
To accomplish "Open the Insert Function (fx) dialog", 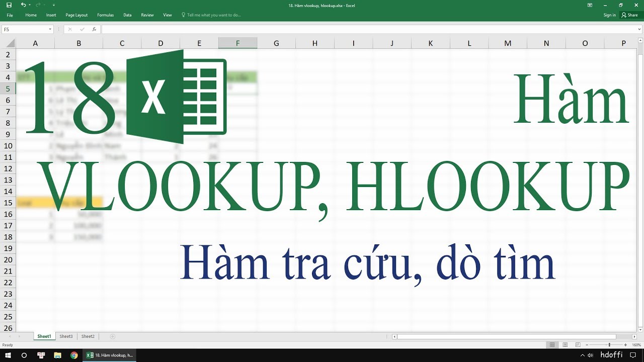I will [94, 29].
